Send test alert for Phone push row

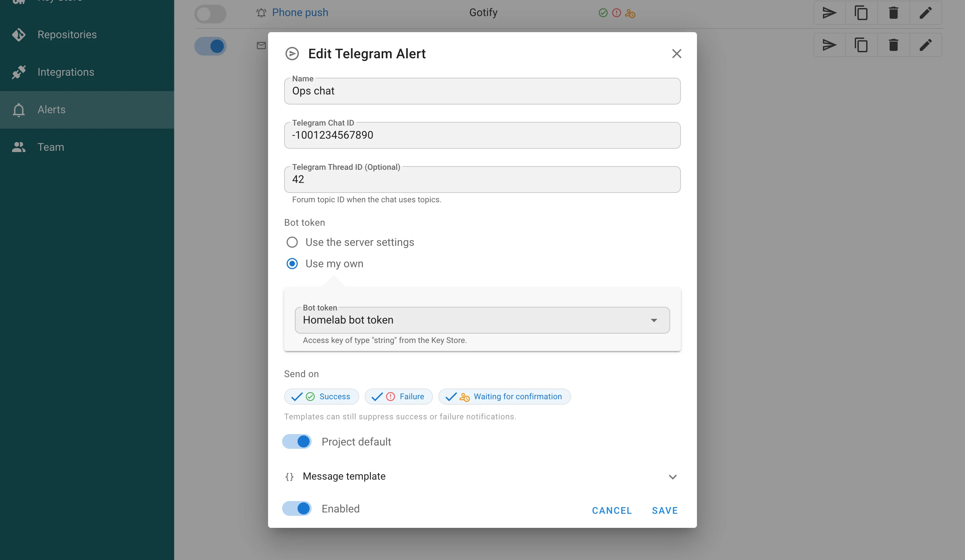[829, 13]
